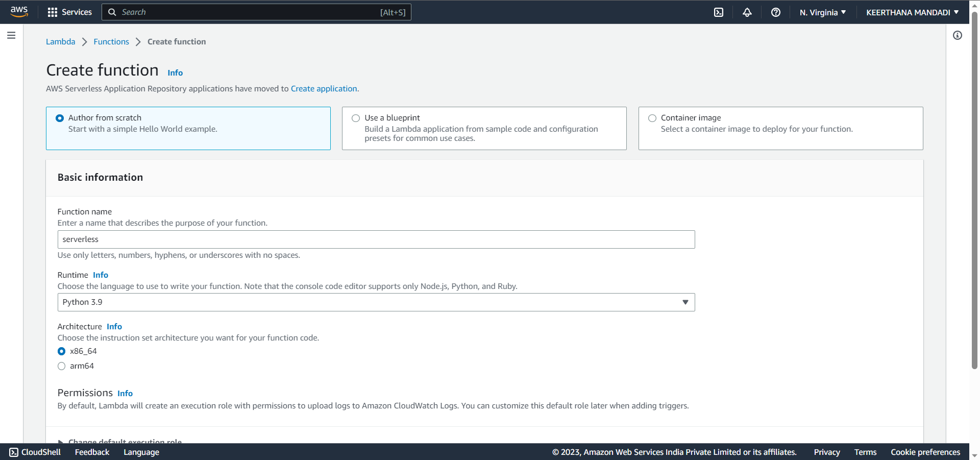Screen dimensions: 980x460
Task: Follow the Create application link
Action: pyautogui.click(x=324, y=88)
